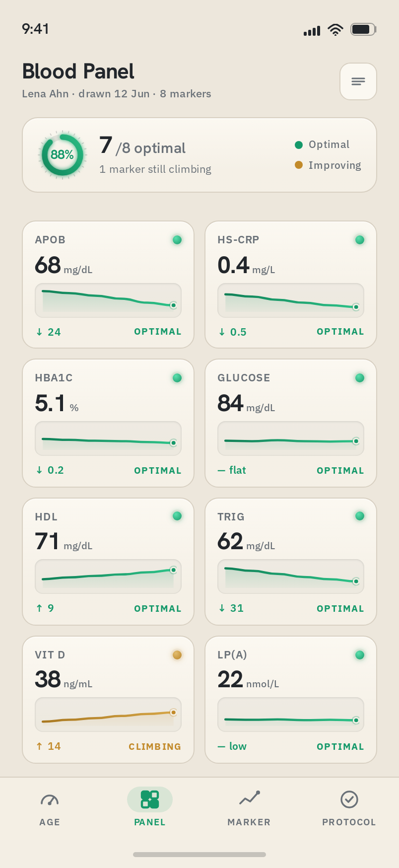The width and height of the screenshot is (399, 868).
Task: Select the Optimal legend item
Action: pos(322,145)
